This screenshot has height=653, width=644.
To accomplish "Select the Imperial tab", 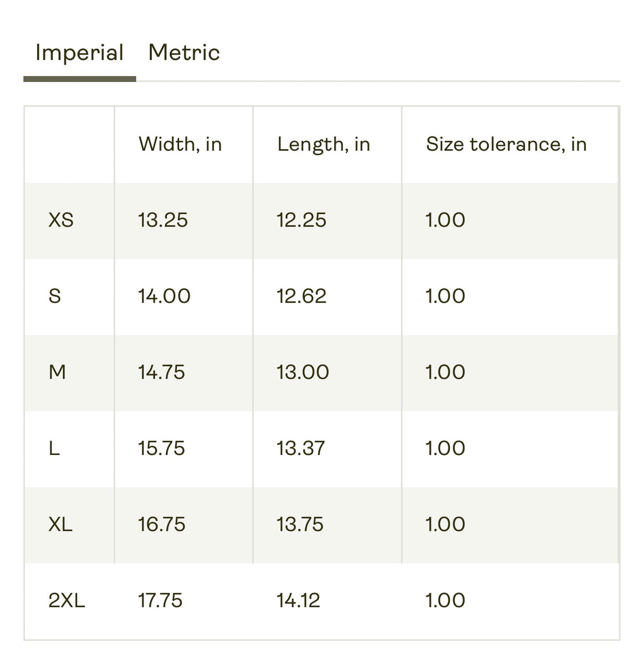I will click(x=79, y=53).
